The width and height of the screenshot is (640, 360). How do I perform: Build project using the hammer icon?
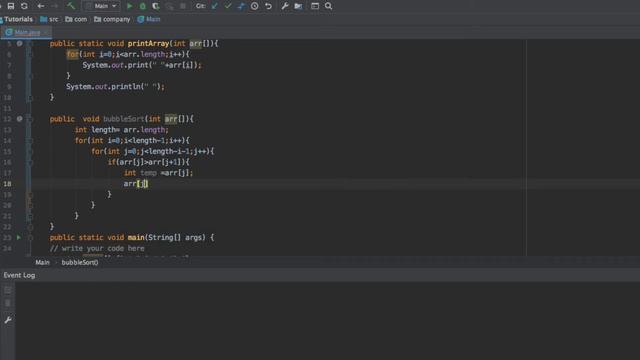[71, 6]
